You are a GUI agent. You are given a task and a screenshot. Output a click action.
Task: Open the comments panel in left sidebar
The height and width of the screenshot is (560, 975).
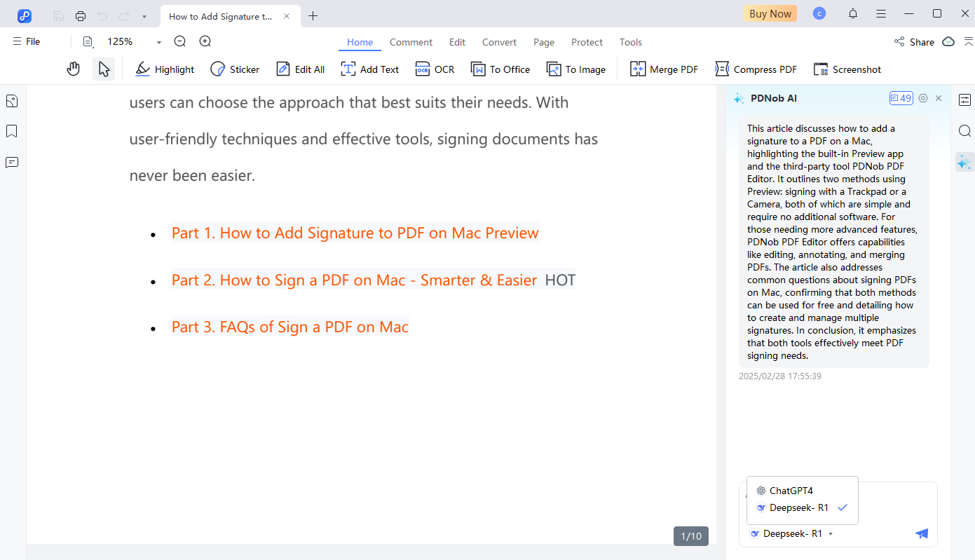click(12, 162)
